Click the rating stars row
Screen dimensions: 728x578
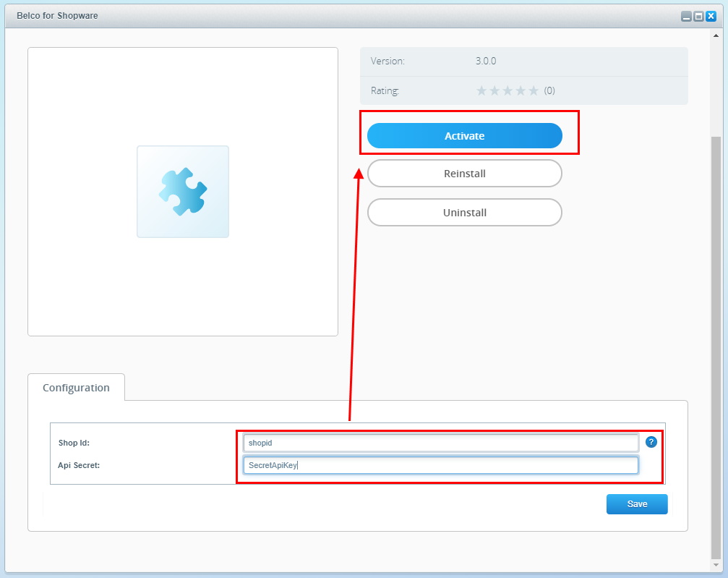[508, 90]
